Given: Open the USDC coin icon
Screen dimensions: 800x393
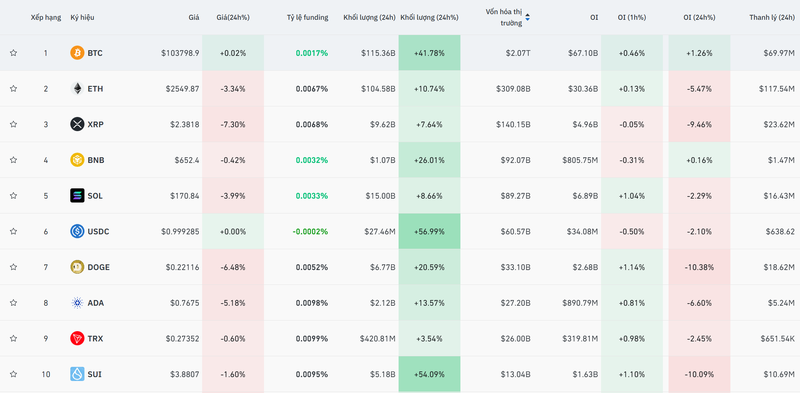Looking at the screenshot, I should 77,231.
